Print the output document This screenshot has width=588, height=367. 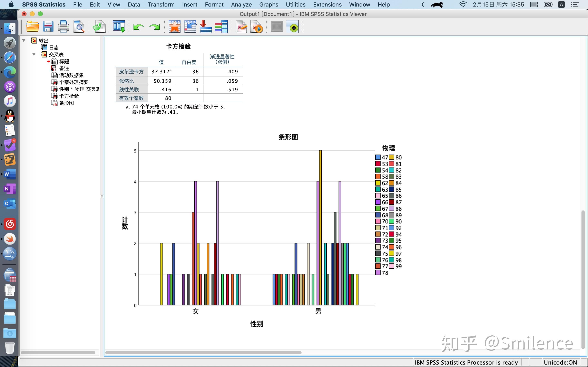pyautogui.click(x=63, y=26)
